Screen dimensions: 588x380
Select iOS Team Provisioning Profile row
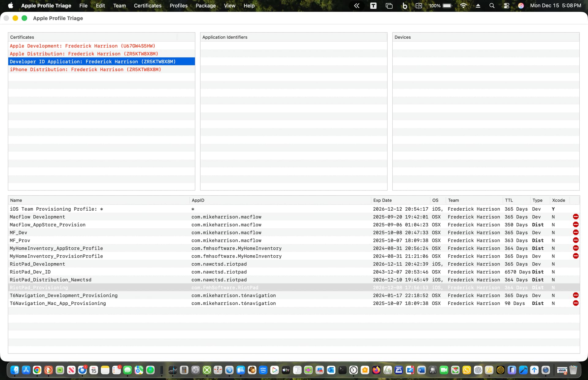point(56,209)
